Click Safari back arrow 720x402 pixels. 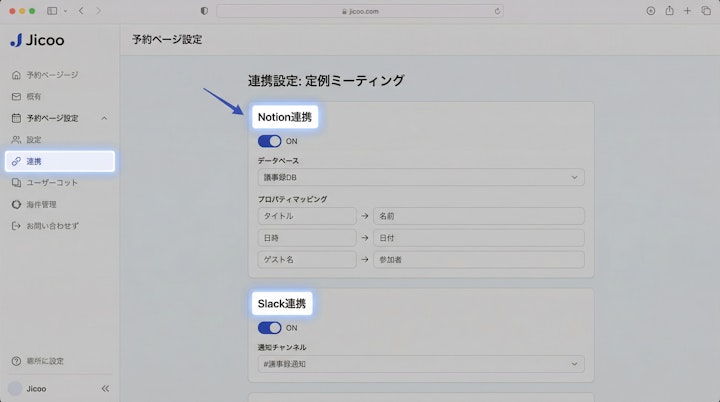[x=81, y=11]
